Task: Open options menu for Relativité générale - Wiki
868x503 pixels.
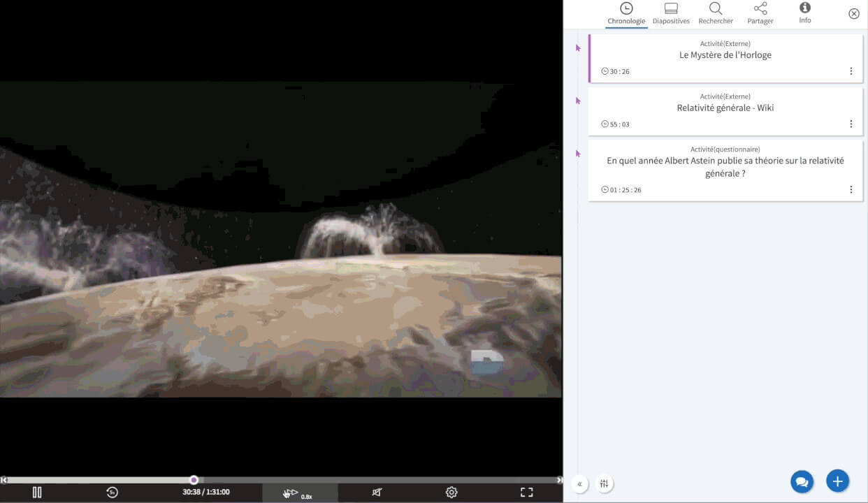Action: click(851, 124)
